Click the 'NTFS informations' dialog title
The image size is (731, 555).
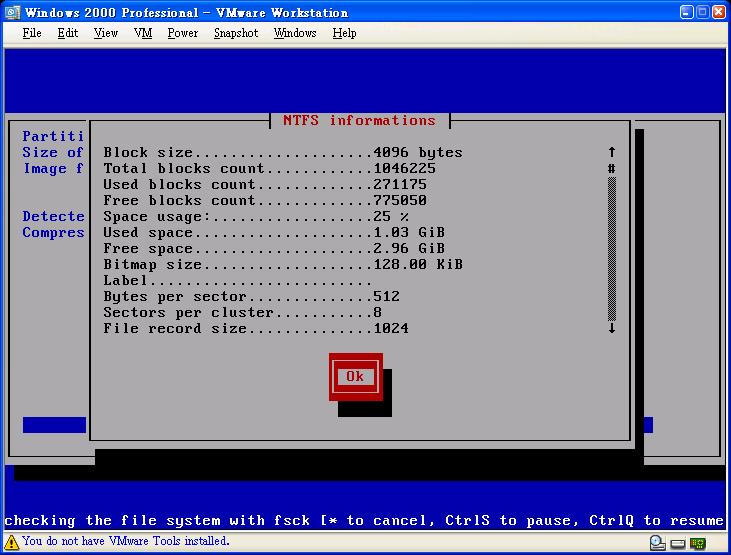359,120
